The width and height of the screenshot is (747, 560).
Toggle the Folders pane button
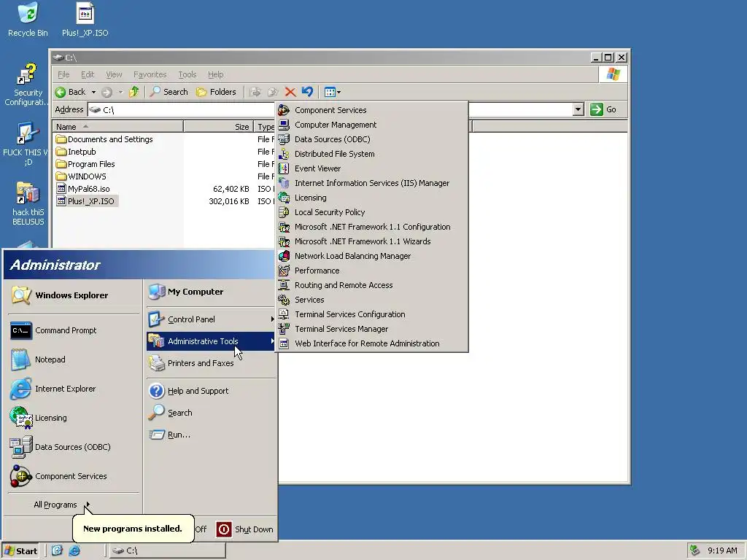tap(216, 92)
